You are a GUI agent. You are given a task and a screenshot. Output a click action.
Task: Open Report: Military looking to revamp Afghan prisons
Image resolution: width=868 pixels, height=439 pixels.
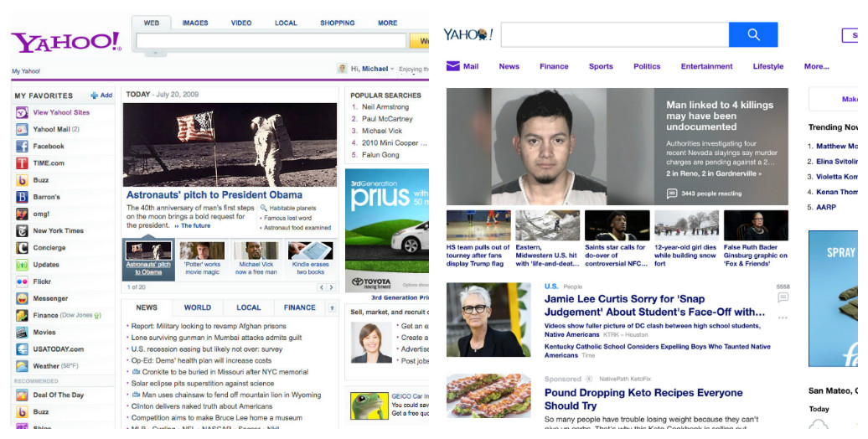click(x=209, y=326)
